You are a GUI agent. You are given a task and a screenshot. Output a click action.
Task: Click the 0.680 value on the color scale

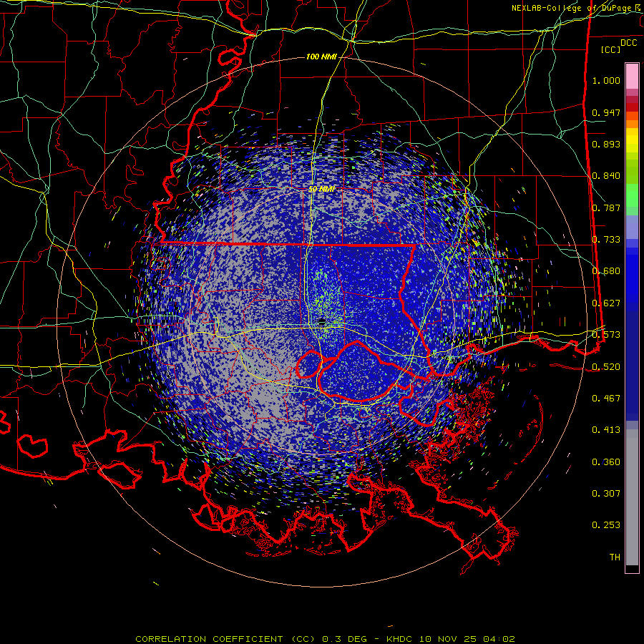[606, 271]
